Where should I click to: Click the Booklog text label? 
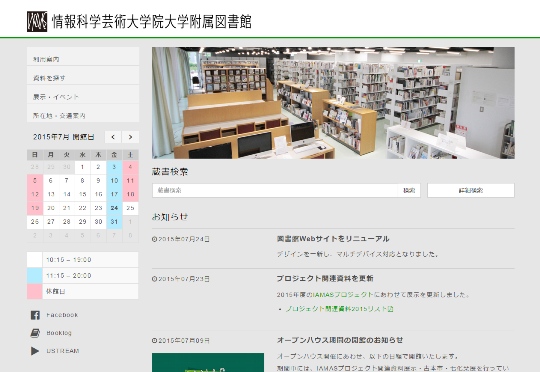point(59,333)
